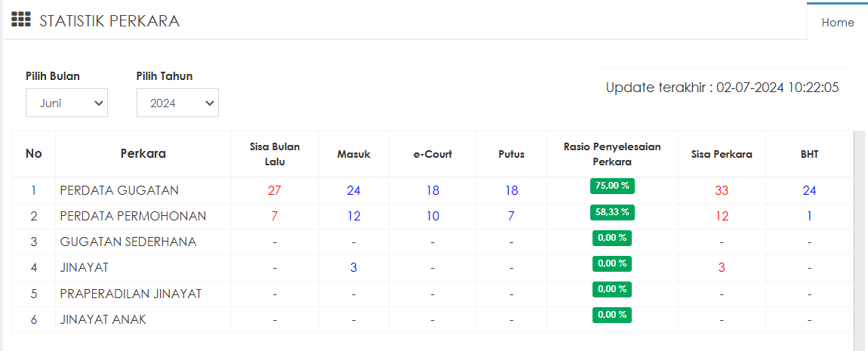Click Perdata Gugatan Sisa Perkara value 33

722,190
